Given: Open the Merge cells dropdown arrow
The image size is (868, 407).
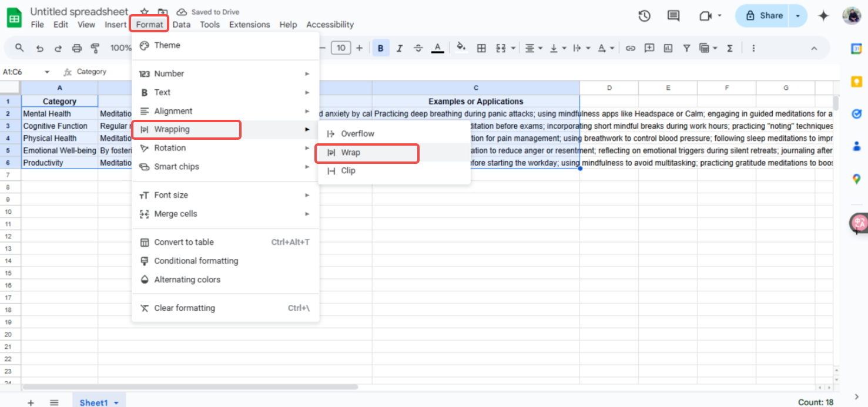Looking at the screenshot, I should coord(512,48).
